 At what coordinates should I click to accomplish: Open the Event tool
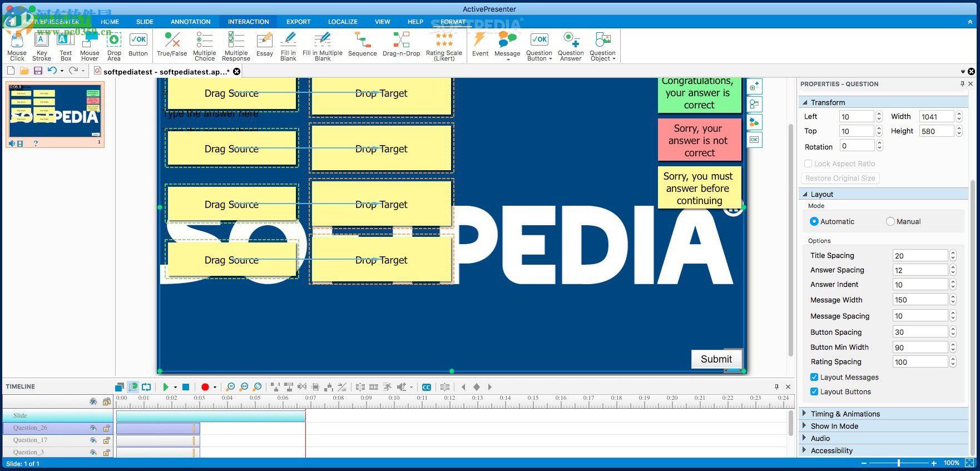[x=480, y=44]
